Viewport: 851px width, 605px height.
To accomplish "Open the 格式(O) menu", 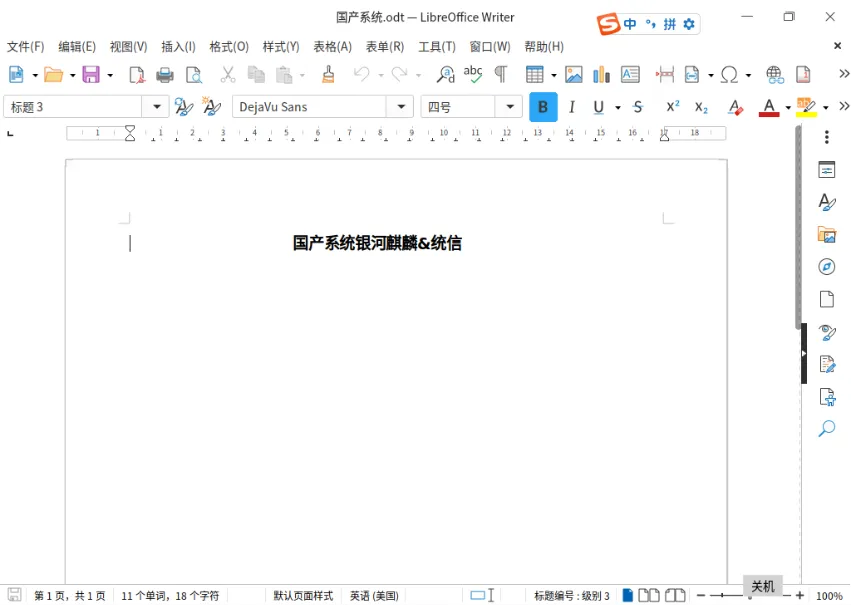I will 229,47.
